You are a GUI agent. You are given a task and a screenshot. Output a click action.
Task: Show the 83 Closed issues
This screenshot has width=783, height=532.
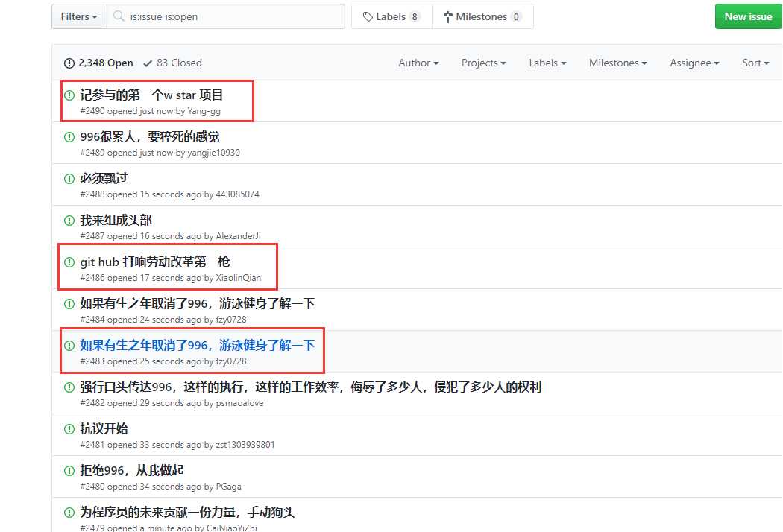point(172,63)
